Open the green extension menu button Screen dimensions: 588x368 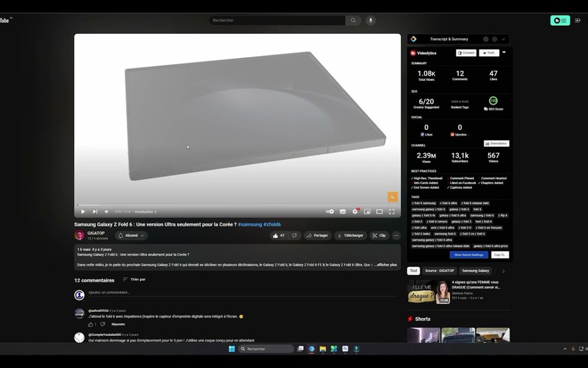pos(560,20)
